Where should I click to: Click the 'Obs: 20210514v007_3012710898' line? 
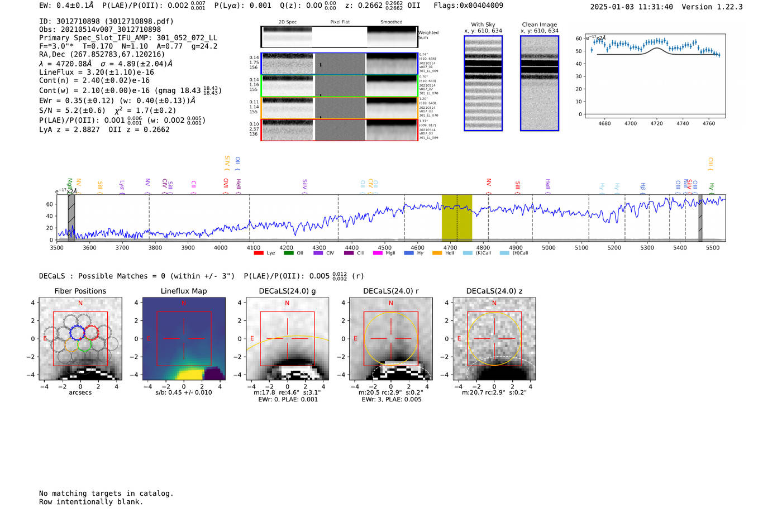tap(100, 29)
